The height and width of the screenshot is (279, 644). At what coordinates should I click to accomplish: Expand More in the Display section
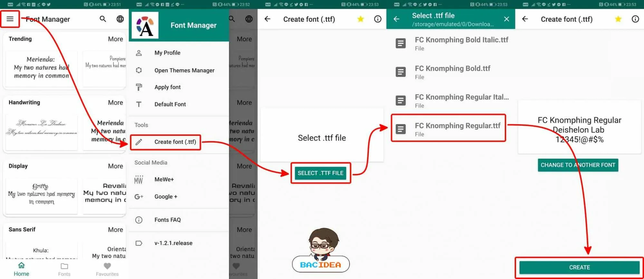click(x=115, y=166)
